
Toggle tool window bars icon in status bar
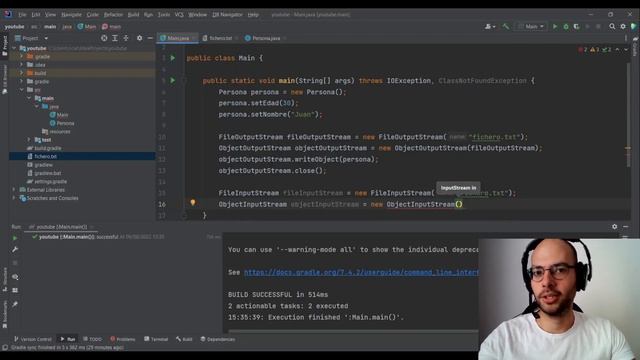pos(5,347)
